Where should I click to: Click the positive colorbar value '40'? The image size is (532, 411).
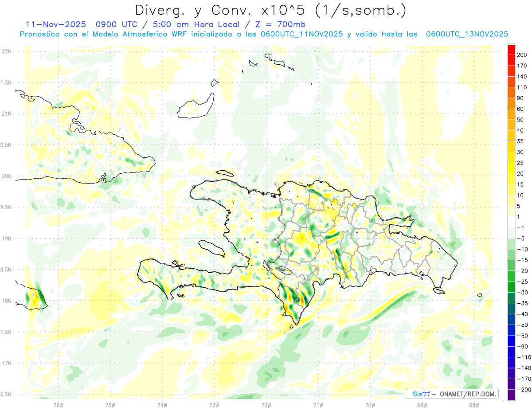click(x=521, y=130)
